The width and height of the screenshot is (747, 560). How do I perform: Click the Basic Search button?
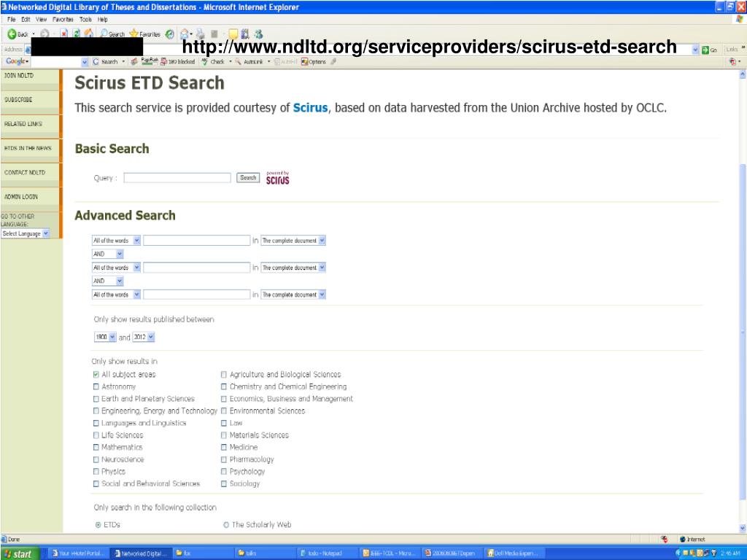click(x=248, y=178)
